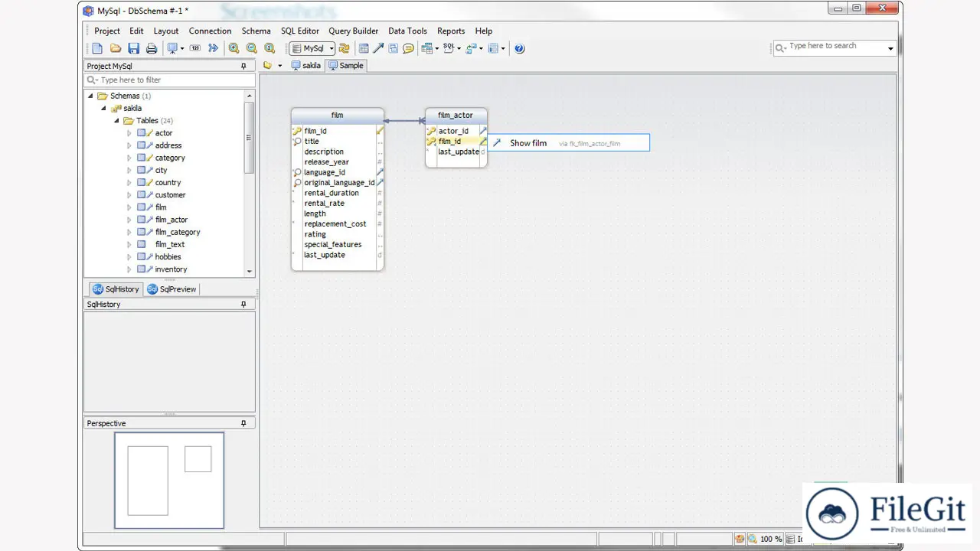
Task: Click the double-arrow forward toolbar icon
Action: (214, 48)
